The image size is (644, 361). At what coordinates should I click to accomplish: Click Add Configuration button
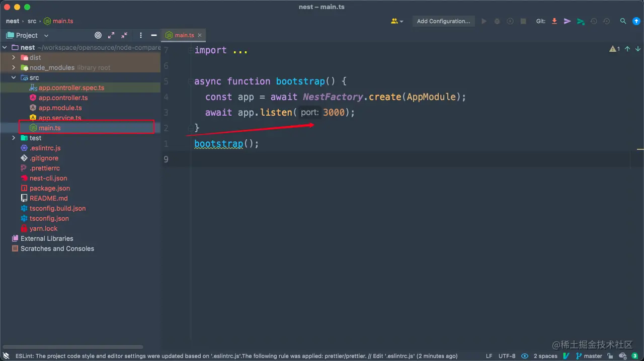point(443,21)
